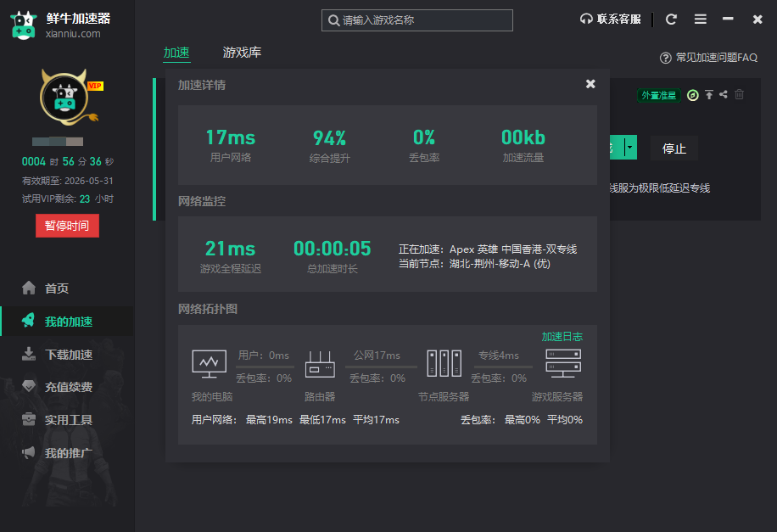Click the 实用工具 toolbox icon
The height and width of the screenshot is (532, 777).
click(x=29, y=419)
